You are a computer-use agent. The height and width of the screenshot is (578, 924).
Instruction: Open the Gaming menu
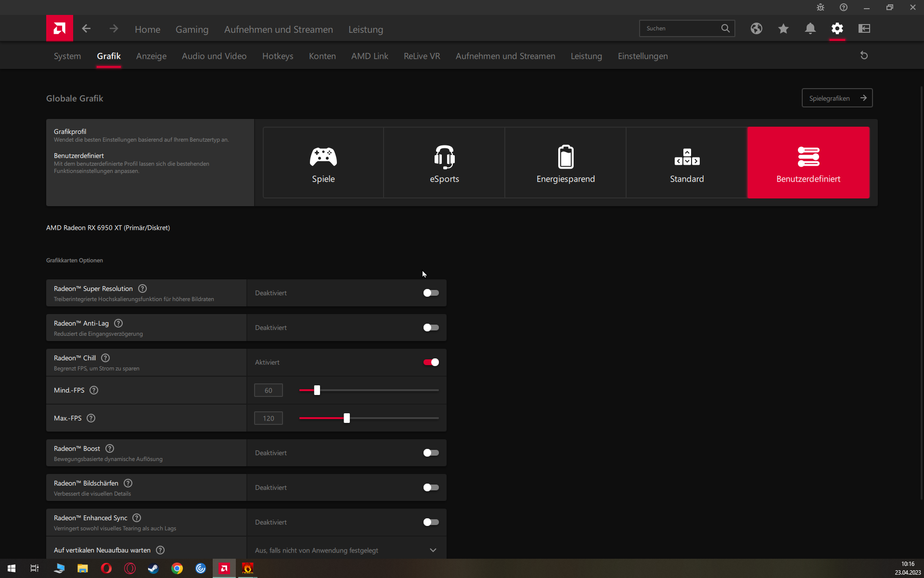tap(192, 29)
